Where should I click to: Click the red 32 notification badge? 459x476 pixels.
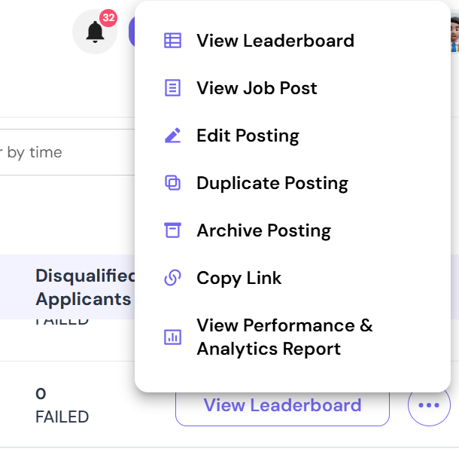click(108, 17)
